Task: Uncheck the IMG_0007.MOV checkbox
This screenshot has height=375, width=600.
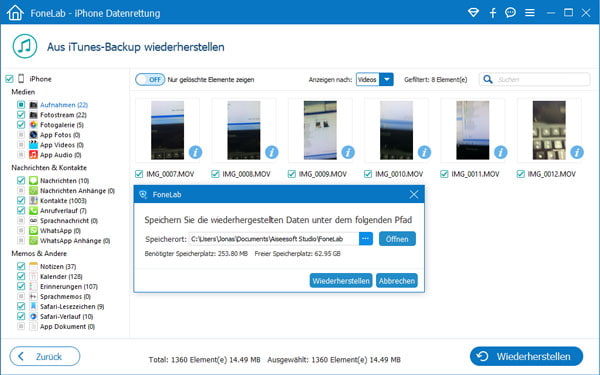Action: [139, 174]
